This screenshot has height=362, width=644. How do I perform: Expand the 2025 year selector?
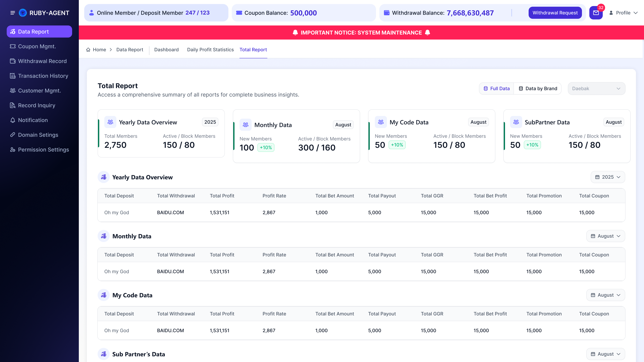pos(608,177)
